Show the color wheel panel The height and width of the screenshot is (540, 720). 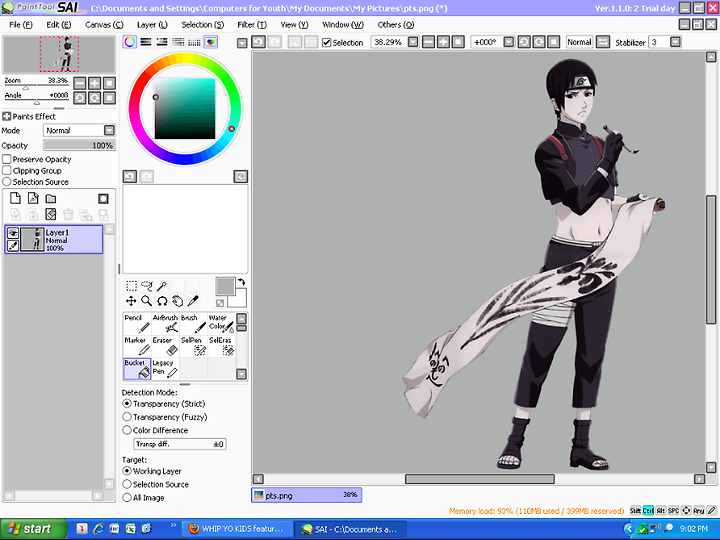(x=130, y=42)
